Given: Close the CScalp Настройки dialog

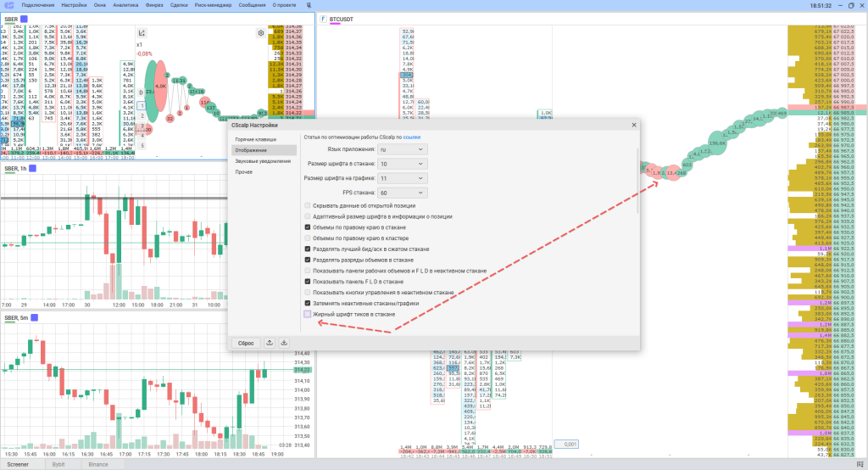Looking at the screenshot, I should [x=633, y=125].
